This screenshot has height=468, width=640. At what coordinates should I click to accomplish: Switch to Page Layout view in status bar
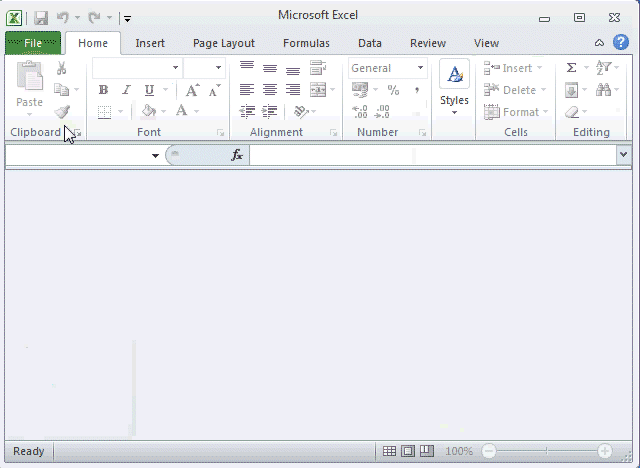click(408, 452)
